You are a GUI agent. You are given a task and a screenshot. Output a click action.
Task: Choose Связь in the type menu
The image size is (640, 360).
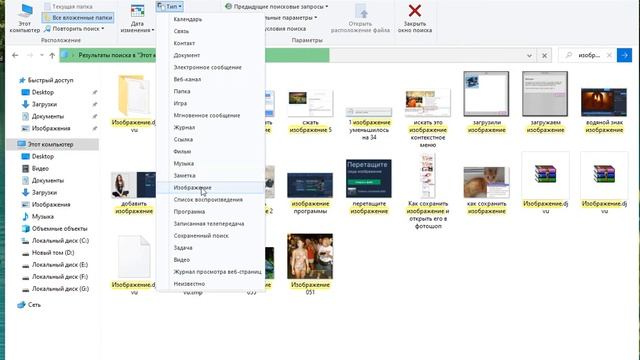click(211, 31)
